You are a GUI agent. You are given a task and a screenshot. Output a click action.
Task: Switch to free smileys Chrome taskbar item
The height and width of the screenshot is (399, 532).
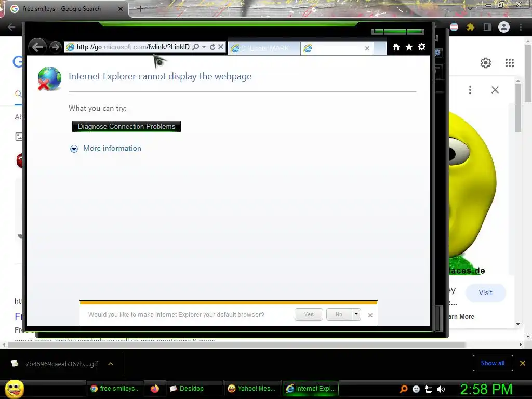[115, 389]
